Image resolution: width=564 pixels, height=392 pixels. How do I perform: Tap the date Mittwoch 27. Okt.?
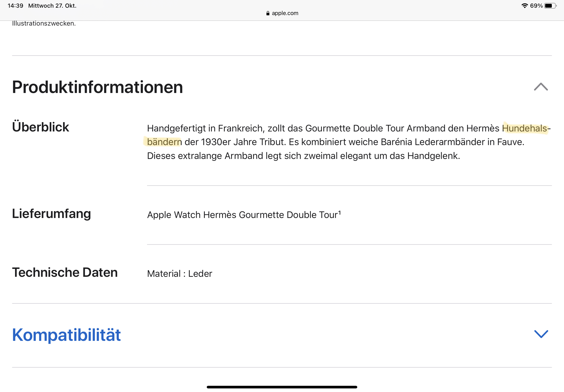pyautogui.click(x=52, y=6)
